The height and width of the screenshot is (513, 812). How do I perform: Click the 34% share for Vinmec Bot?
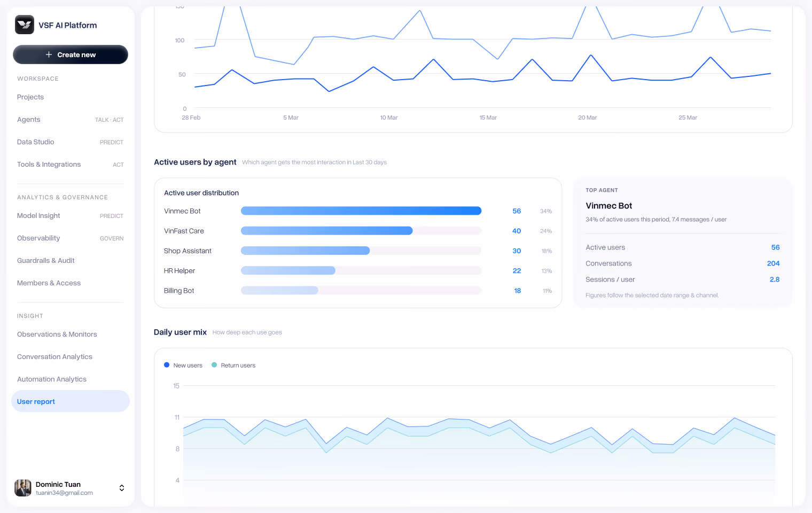(x=546, y=211)
